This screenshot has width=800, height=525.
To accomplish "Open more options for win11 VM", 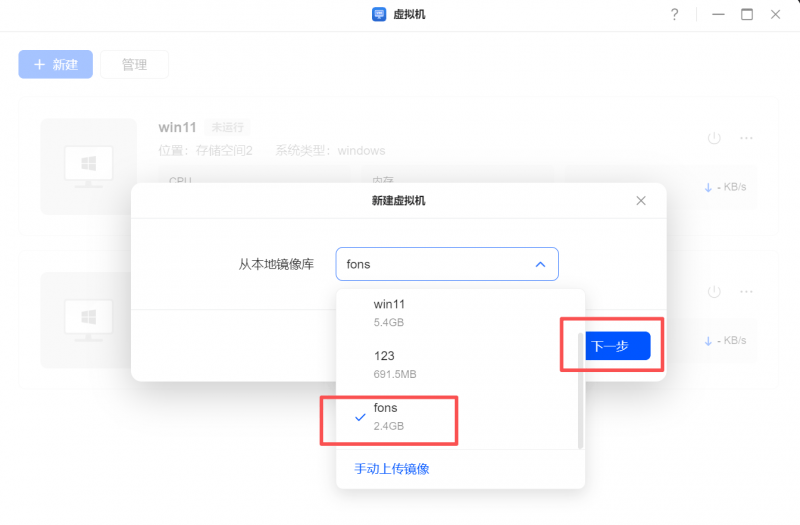I will point(746,138).
